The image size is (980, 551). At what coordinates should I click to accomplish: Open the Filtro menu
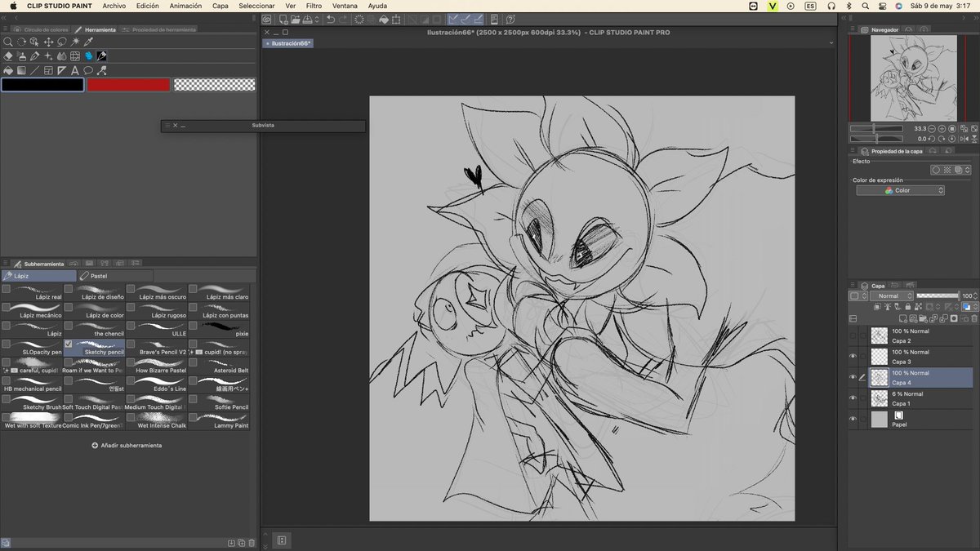tap(314, 6)
